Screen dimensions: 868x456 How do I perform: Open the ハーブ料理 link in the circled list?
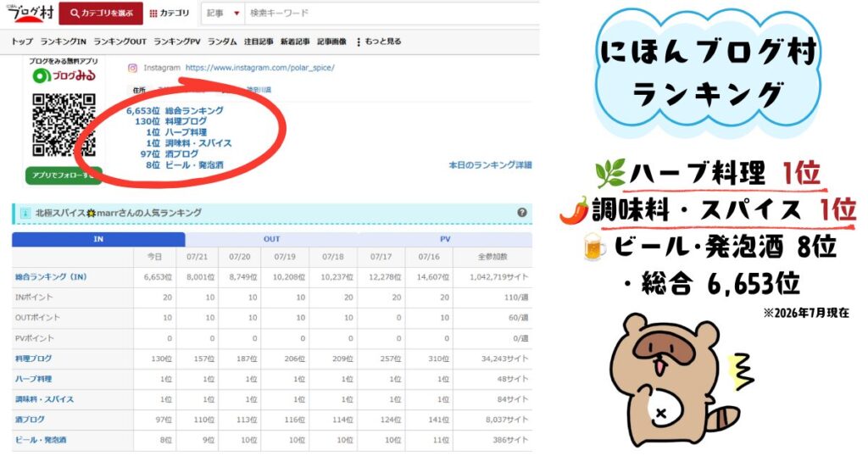click(186, 132)
